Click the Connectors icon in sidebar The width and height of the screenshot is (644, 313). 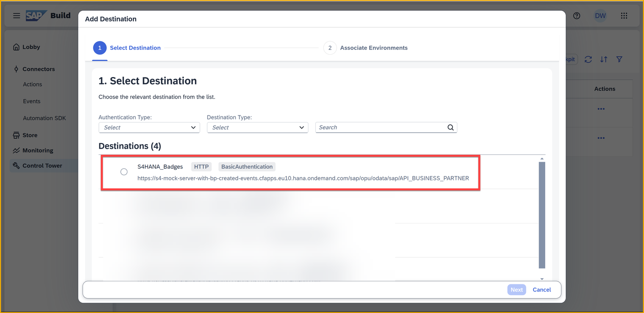(16, 69)
